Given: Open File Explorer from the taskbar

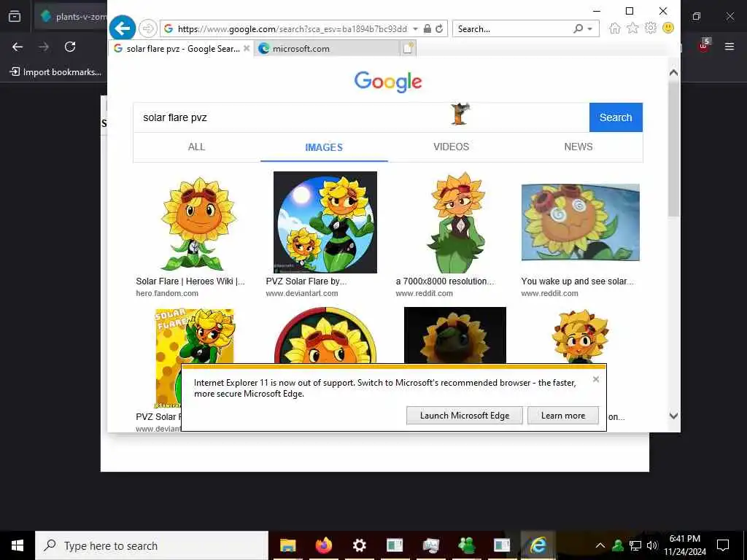Looking at the screenshot, I should coord(287,545).
